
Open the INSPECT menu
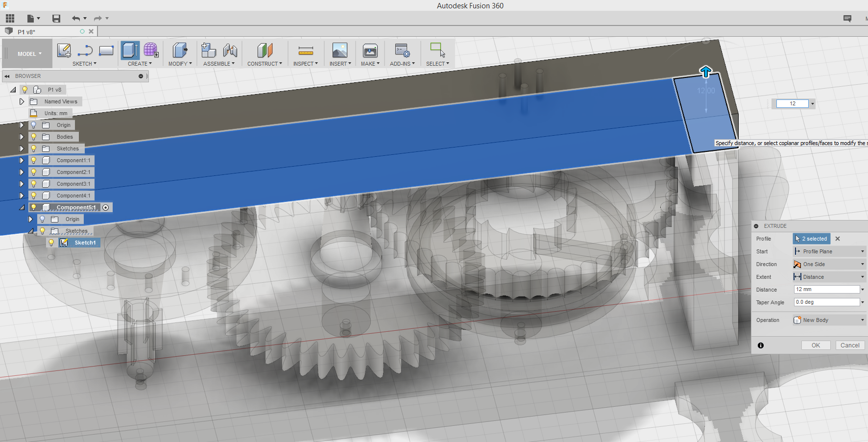tap(306, 64)
